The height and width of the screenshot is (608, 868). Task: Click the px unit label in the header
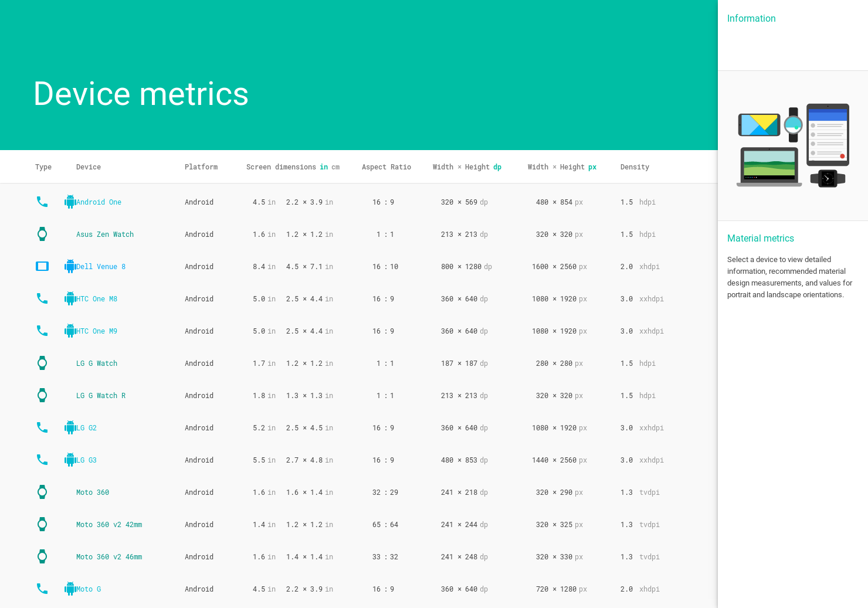(x=592, y=167)
